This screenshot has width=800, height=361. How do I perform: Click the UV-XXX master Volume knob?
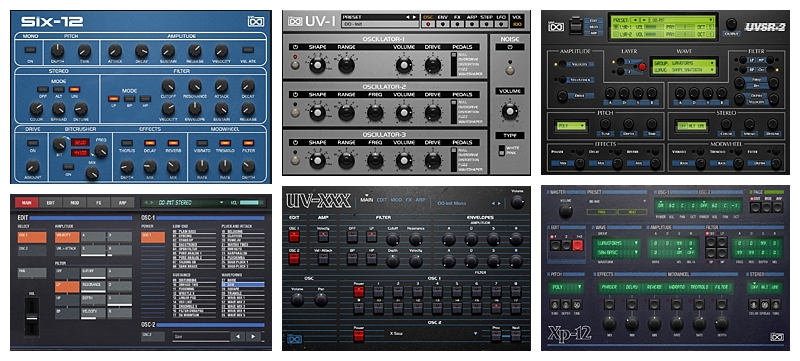click(517, 202)
